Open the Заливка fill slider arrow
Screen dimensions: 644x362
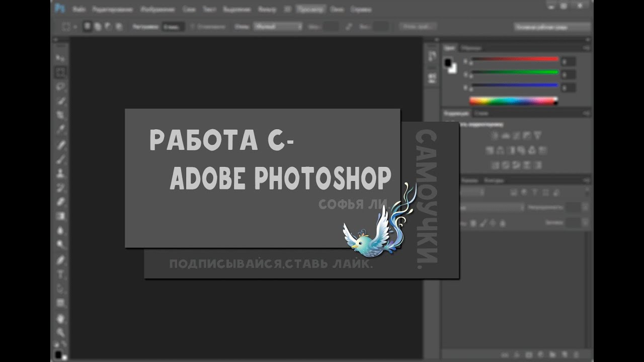(x=585, y=222)
